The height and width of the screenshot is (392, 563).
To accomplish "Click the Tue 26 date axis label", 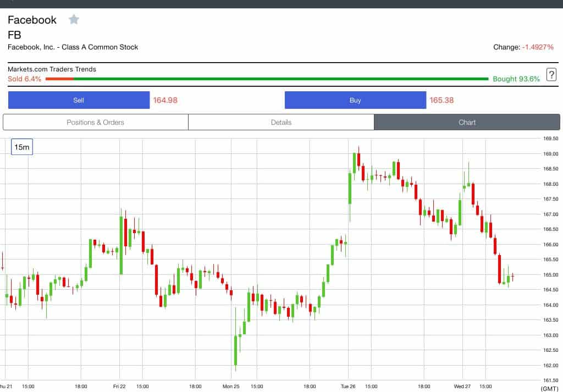I will pos(348,387).
